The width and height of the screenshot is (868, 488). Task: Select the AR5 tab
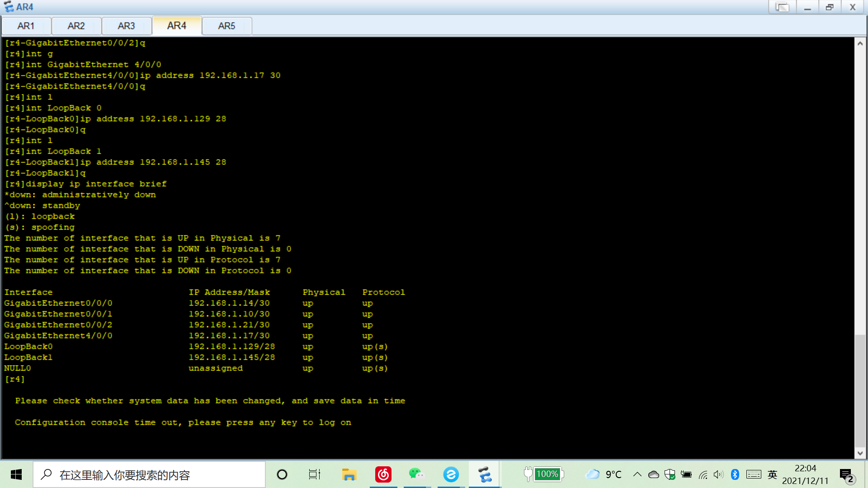coord(226,26)
